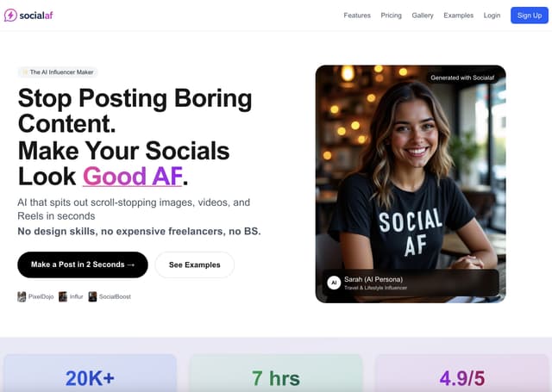Click the round AI avatar on Sarah's card
552x392 pixels.
(x=333, y=283)
